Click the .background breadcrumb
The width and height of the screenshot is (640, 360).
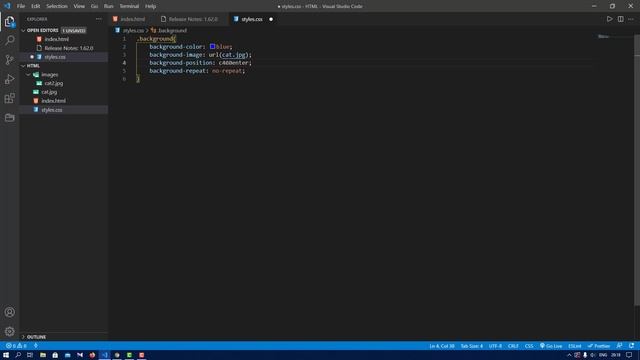tap(172, 31)
